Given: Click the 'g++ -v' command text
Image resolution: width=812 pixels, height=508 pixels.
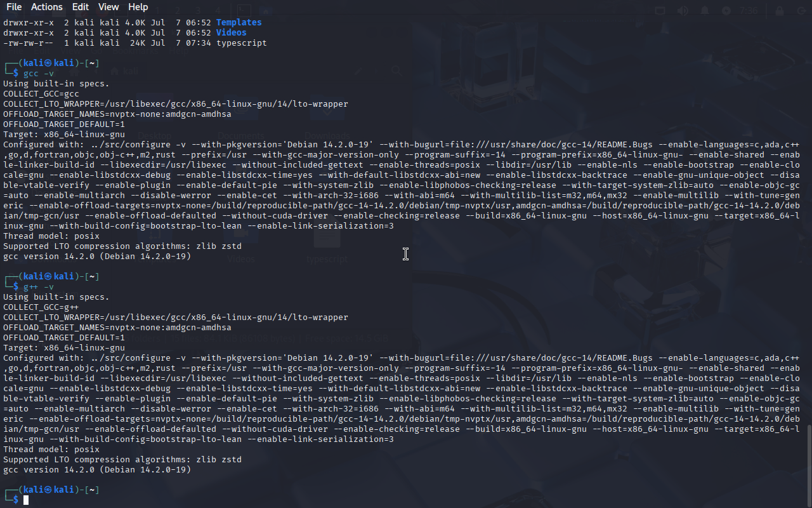Looking at the screenshot, I should tap(39, 286).
